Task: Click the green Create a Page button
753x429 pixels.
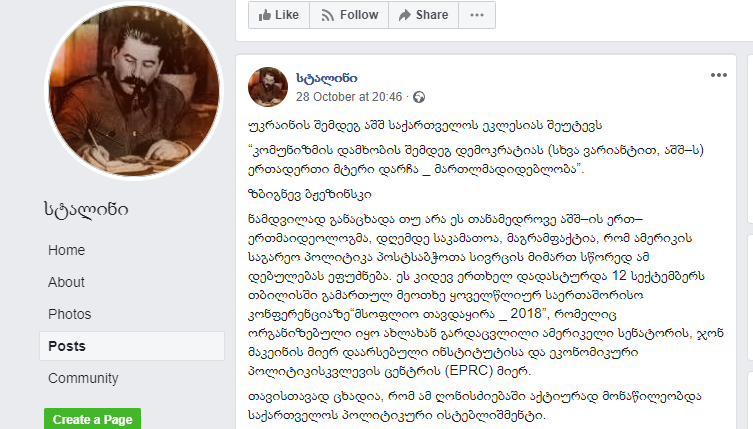Action: point(92,419)
